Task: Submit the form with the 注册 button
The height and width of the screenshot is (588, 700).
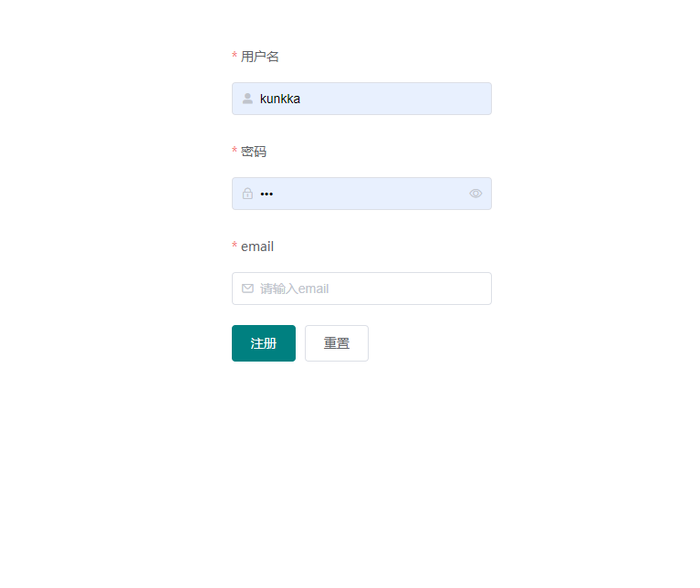Action: 264,343
